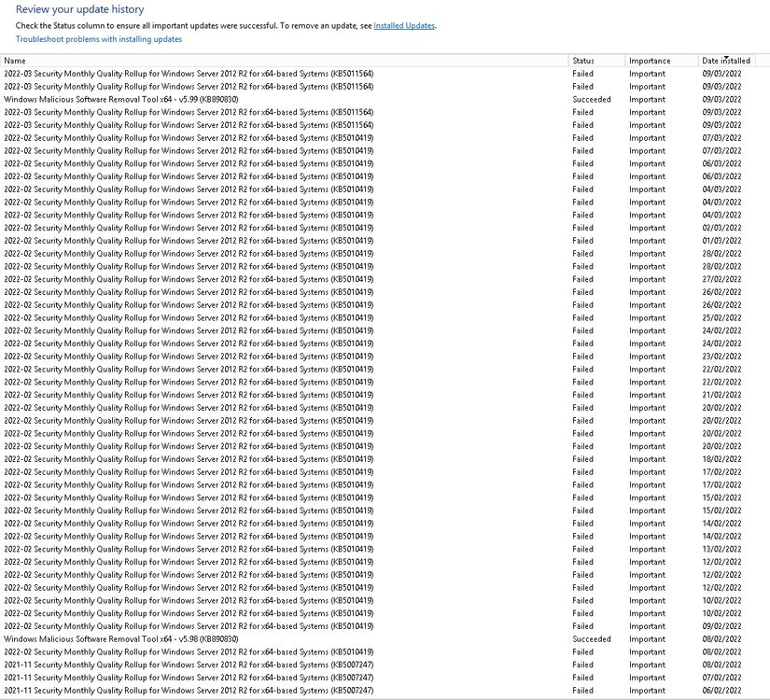Sort list by the Name column header
The width and height of the screenshot is (770, 700).
point(285,61)
